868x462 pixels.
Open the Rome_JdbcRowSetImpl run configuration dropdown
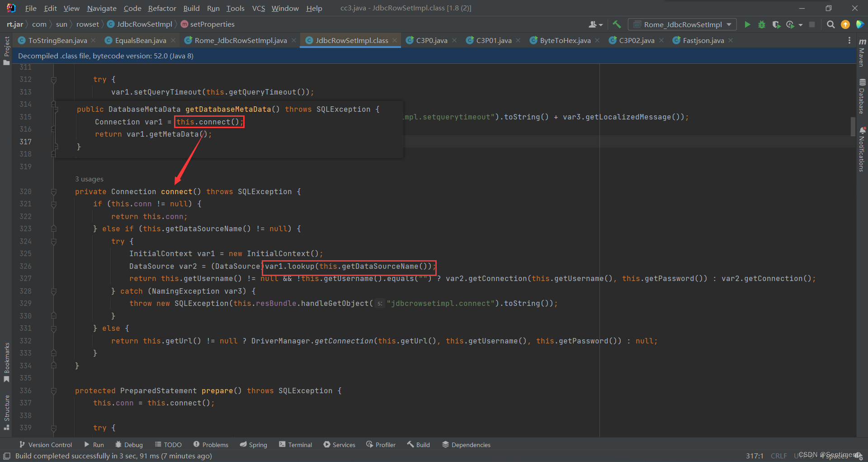pos(682,24)
